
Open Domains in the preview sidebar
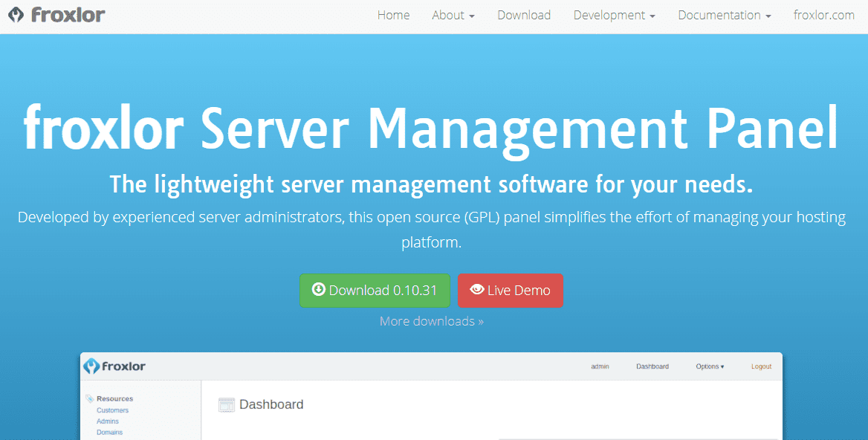(109, 433)
